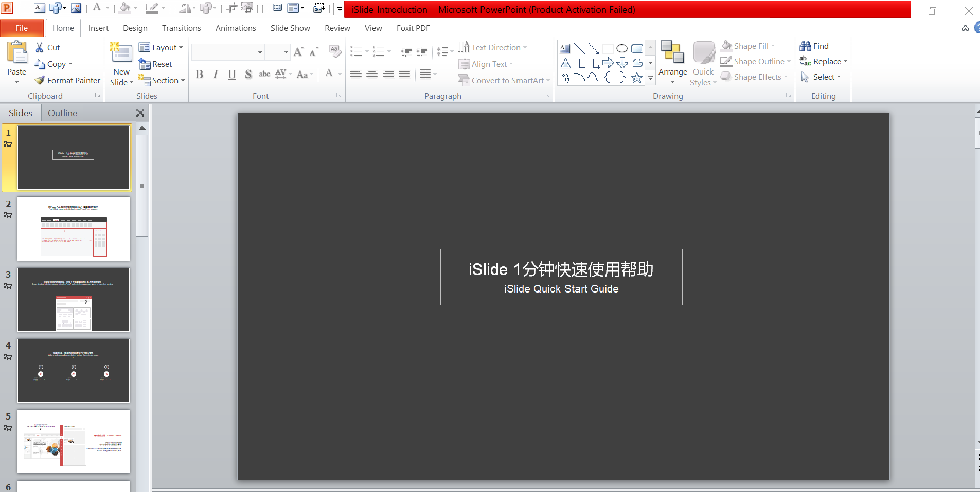Select the right arrow shape

(x=608, y=63)
